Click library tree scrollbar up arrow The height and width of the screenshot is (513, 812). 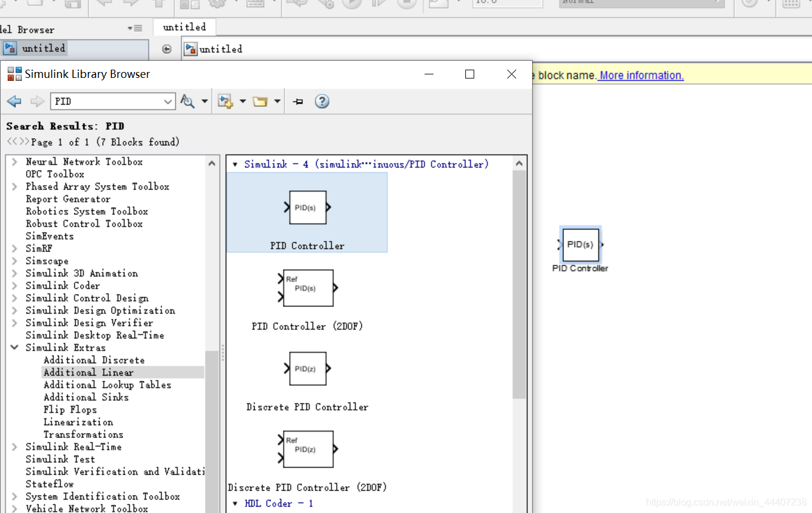pos(211,163)
